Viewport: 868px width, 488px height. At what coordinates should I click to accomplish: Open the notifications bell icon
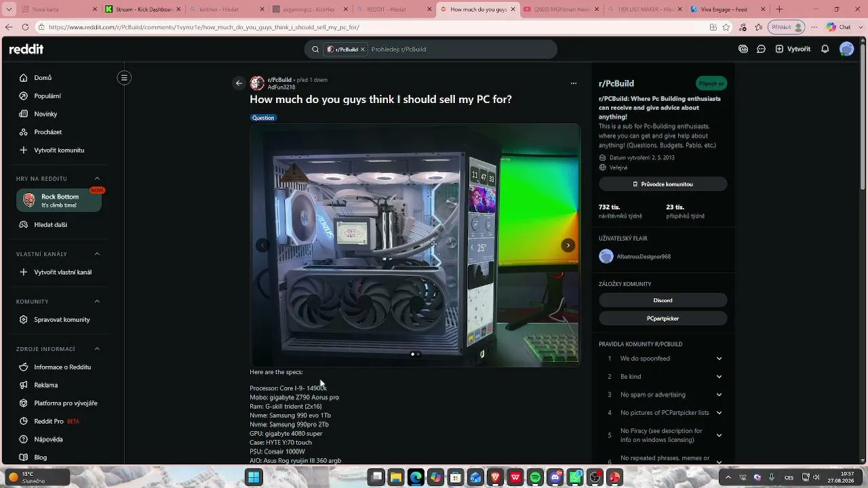pyautogui.click(x=825, y=49)
